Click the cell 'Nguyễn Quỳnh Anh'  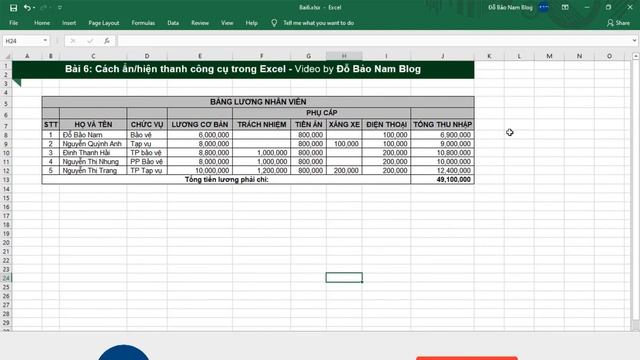93,144
